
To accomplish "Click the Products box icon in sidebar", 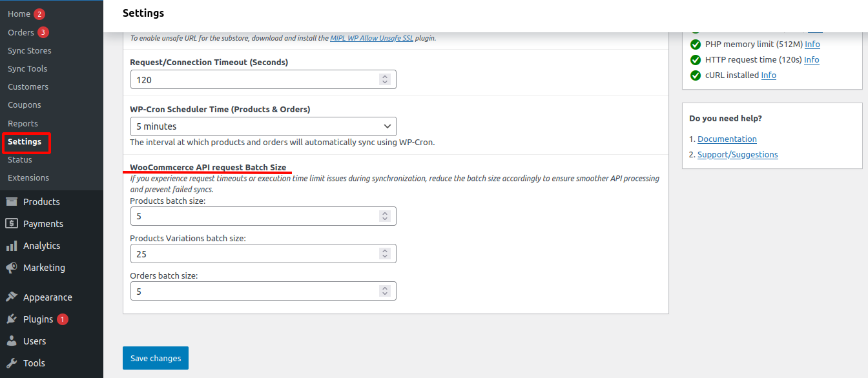I will [x=12, y=202].
